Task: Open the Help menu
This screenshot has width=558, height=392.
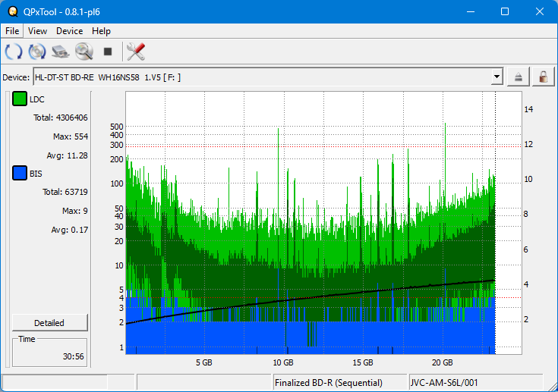Action: pos(101,31)
